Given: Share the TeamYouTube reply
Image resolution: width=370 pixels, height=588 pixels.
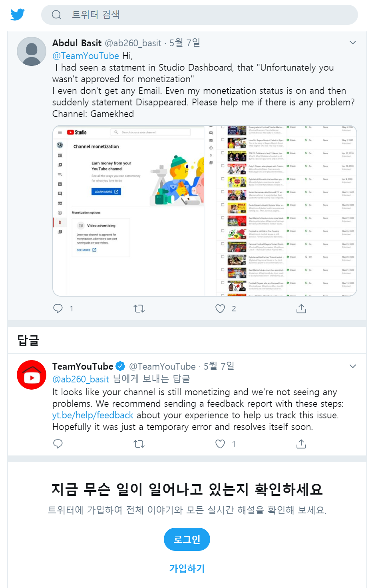Looking at the screenshot, I should pyautogui.click(x=301, y=444).
